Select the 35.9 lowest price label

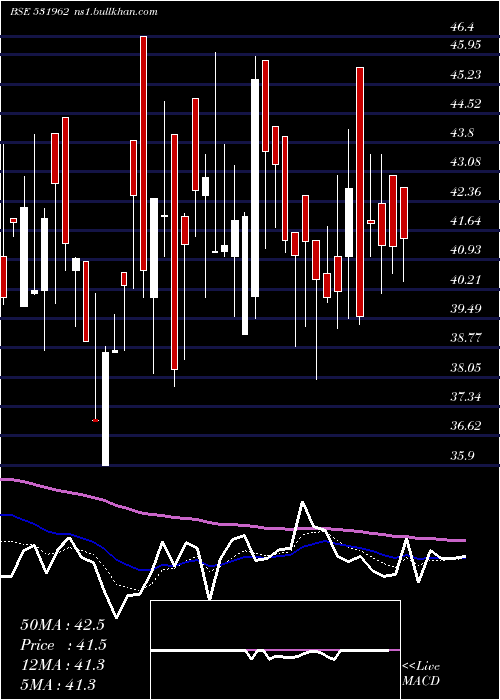[462, 456]
